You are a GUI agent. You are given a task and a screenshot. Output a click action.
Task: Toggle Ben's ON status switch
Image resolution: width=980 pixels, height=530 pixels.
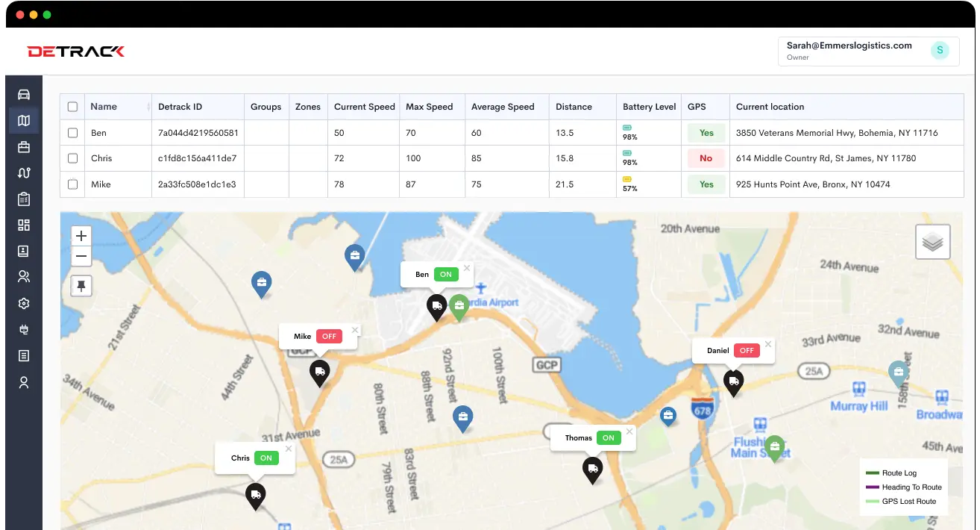[x=446, y=275]
